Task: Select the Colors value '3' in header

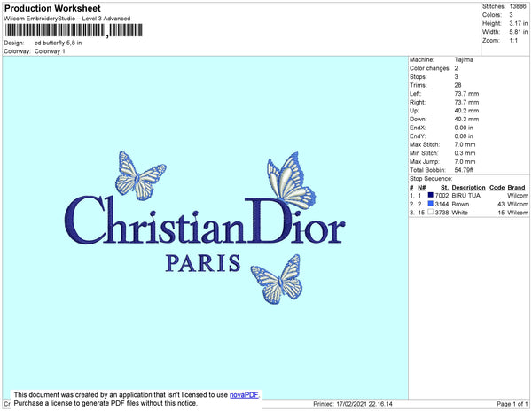Action: click(511, 15)
